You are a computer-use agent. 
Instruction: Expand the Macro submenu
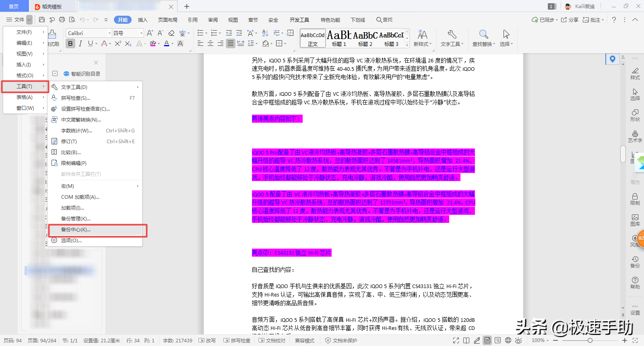[95, 186]
